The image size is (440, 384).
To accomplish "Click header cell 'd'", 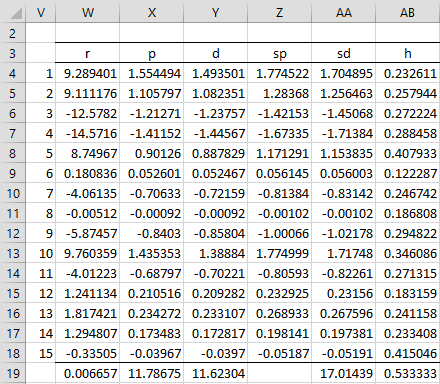I will pyautogui.click(x=216, y=53).
